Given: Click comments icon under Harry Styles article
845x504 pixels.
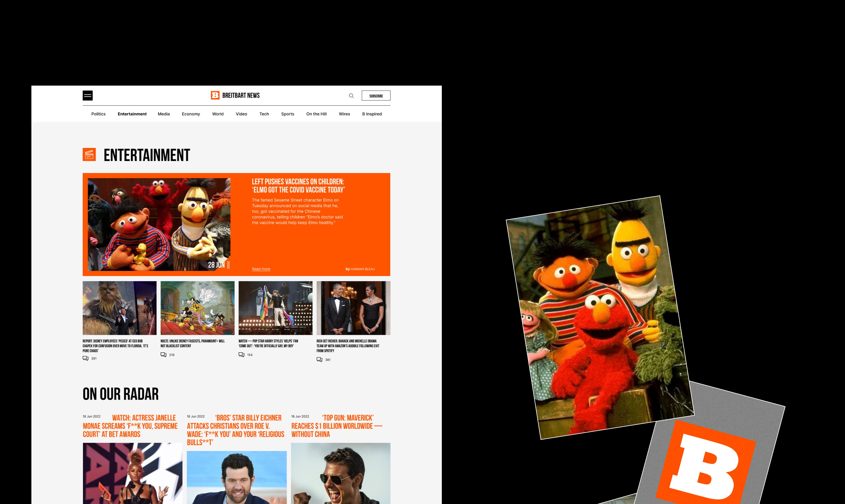Looking at the screenshot, I should (x=241, y=354).
